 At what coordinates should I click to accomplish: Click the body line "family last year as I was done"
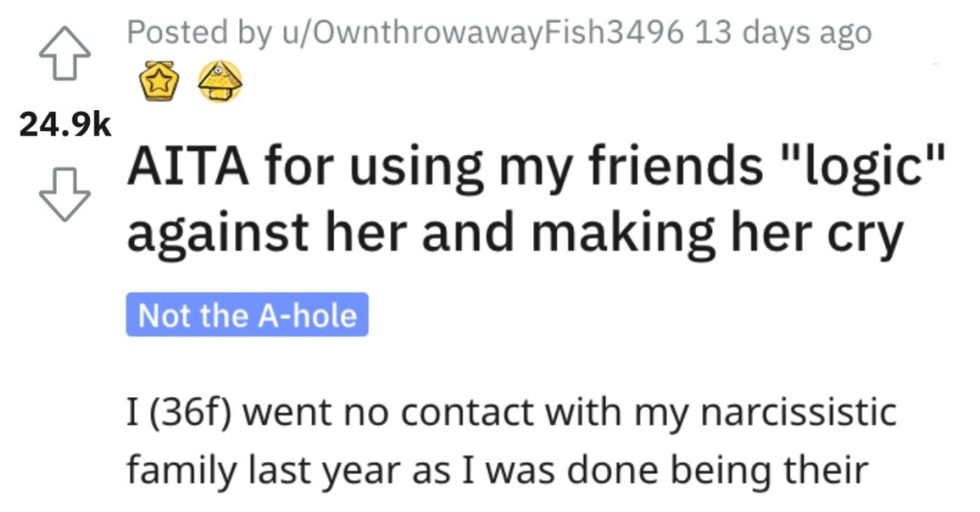tap(498, 470)
